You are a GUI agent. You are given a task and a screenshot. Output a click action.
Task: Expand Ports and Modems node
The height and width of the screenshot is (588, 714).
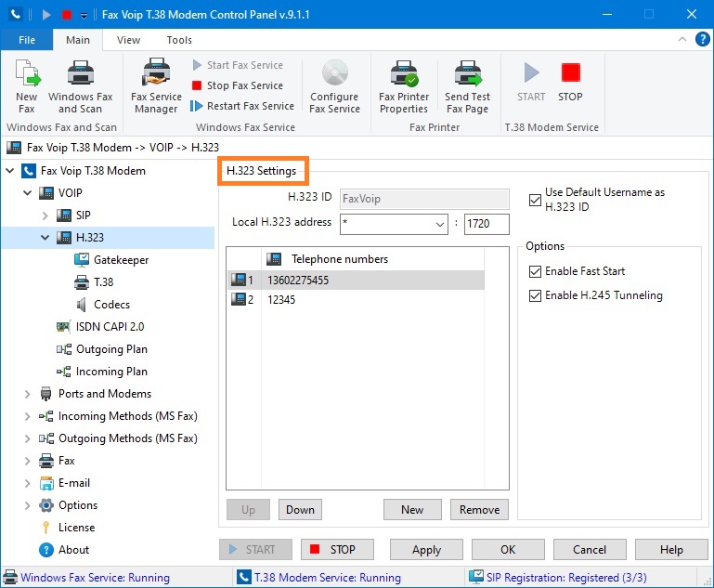(28, 394)
